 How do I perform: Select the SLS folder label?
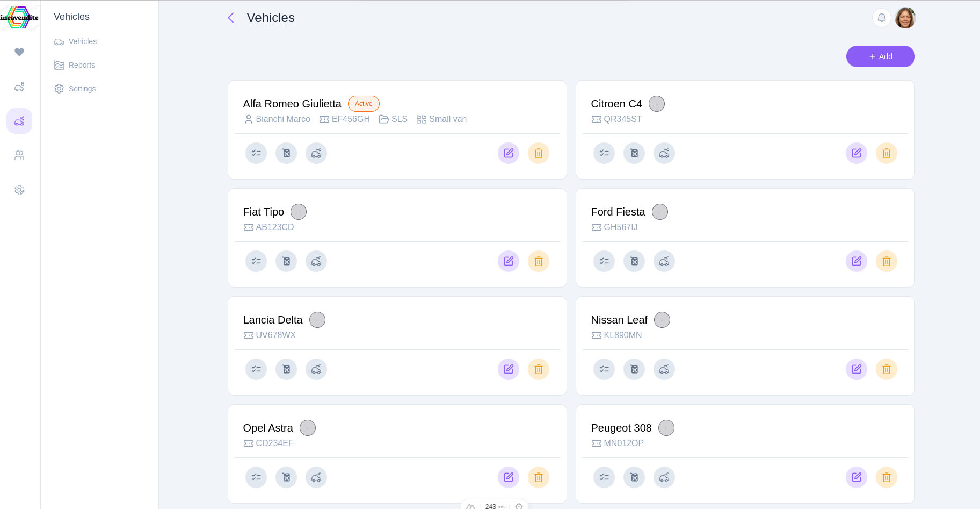pyautogui.click(x=400, y=119)
